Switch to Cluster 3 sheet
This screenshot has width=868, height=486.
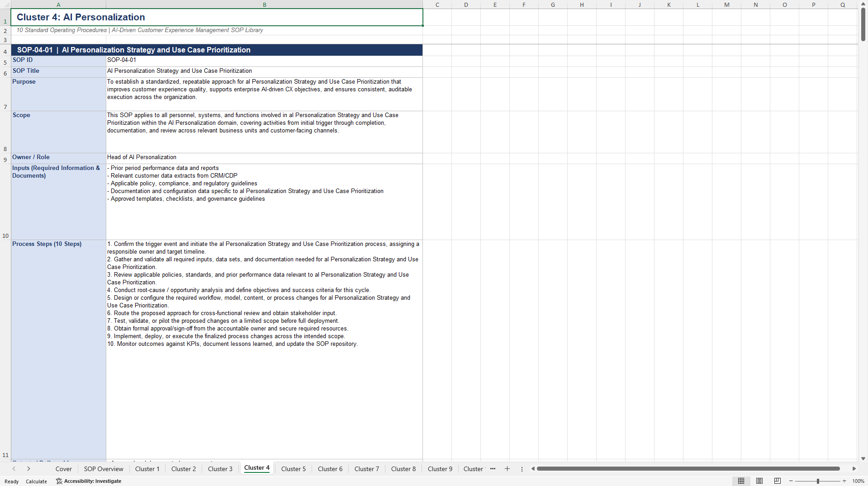pos(220,469)
